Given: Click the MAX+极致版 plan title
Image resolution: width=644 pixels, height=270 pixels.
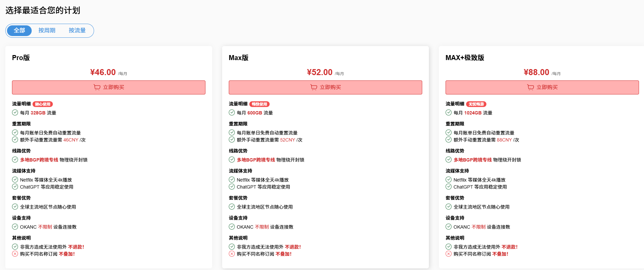Looking at the screenshot, I should pos(465,58).
